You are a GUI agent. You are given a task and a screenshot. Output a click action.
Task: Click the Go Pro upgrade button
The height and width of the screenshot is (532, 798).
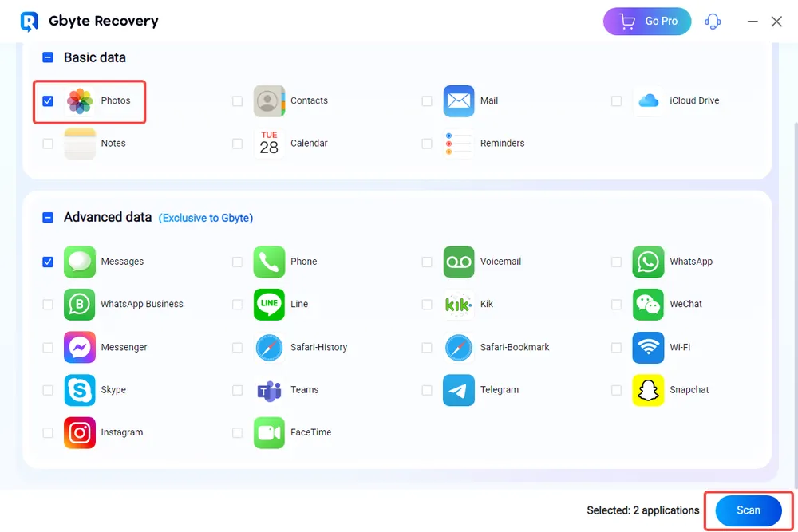(647, 22)
